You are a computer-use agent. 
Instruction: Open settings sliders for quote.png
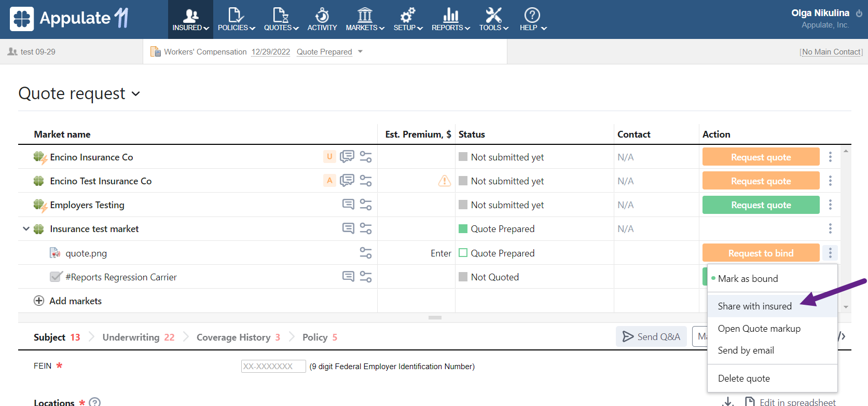pos(366,253)
